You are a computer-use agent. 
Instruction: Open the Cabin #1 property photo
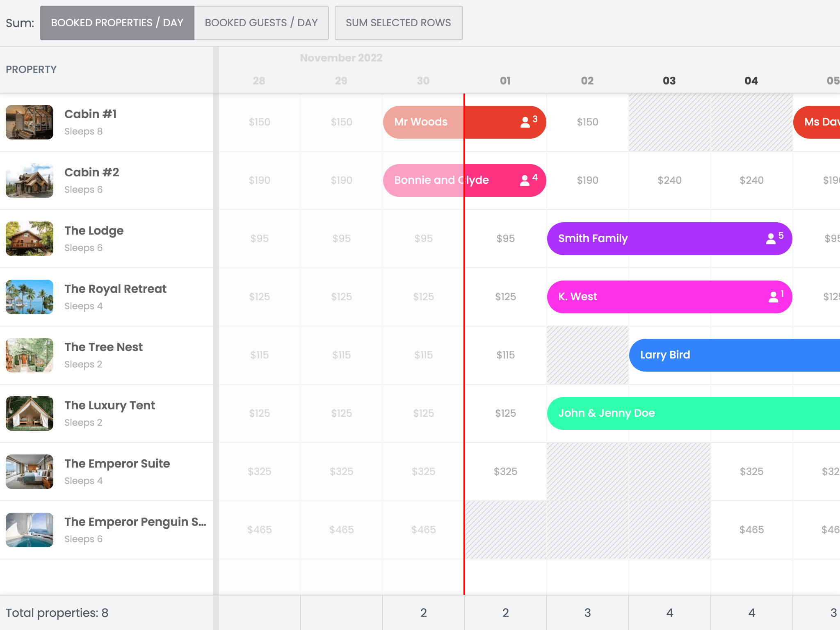[x=29, y=122]
